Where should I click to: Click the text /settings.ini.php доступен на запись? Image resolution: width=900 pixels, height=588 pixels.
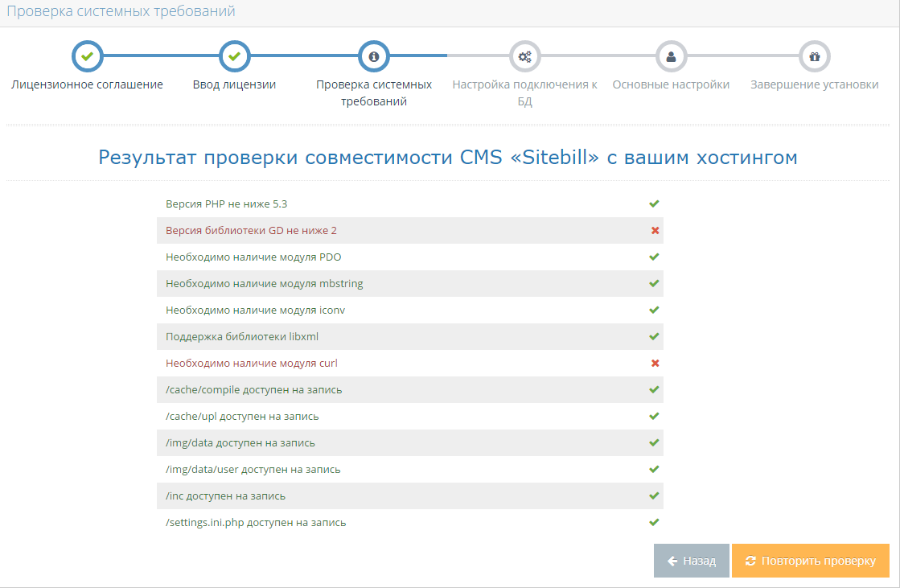point(256,523)
